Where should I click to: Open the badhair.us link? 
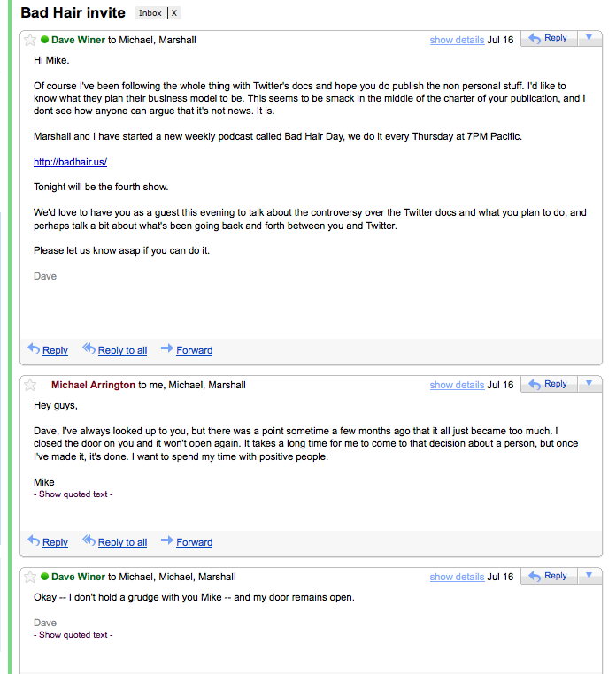coord(70,162)
